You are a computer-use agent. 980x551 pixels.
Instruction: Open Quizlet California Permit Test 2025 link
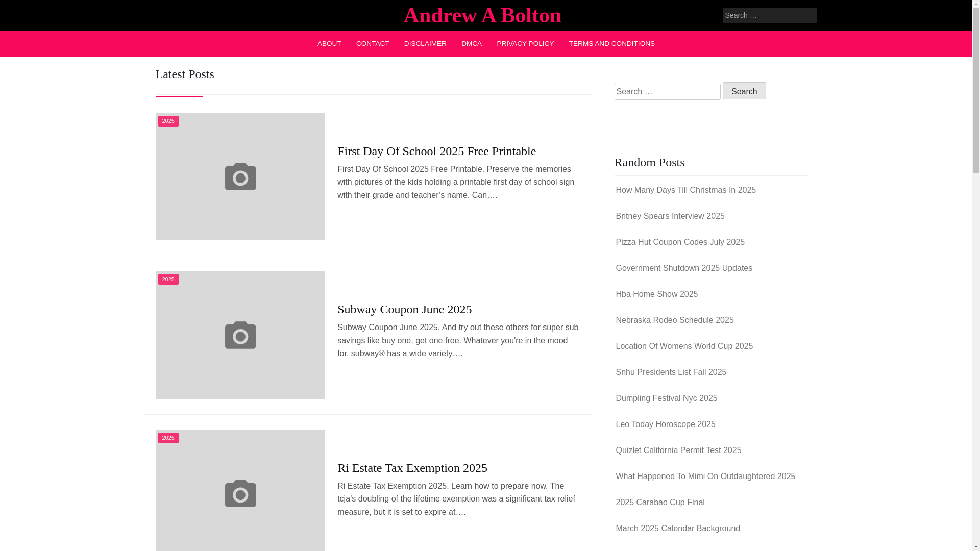tap(678, 450)
